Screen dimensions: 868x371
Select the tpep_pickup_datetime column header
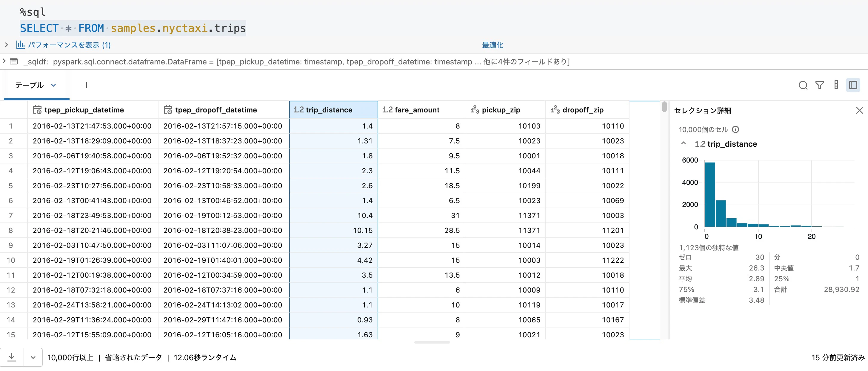93,110
